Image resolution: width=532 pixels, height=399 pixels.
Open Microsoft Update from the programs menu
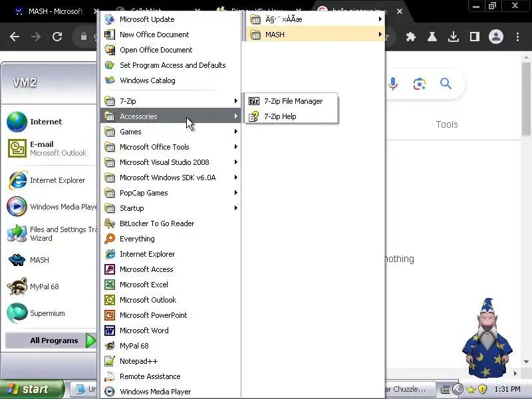pos(170,19)
